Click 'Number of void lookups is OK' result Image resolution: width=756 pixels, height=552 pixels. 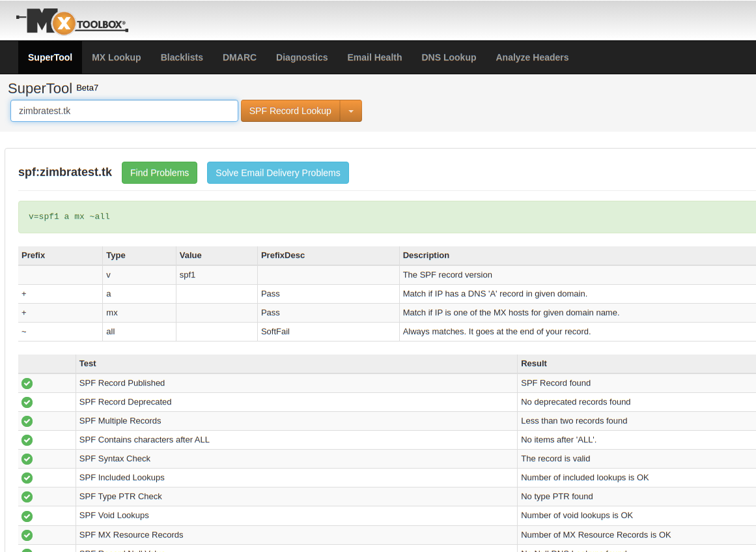[x=577, y=516]
